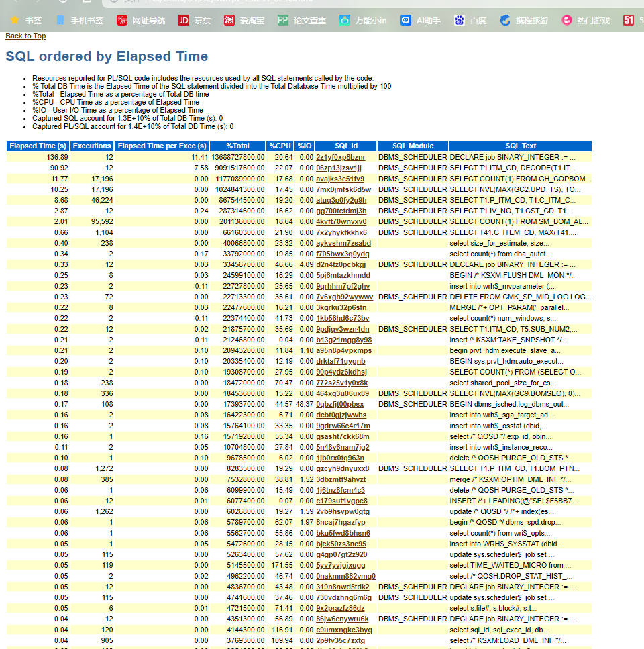This screenshot has height=649, width=644.
Task: Open SQL Id 2z1yf0xp8bznr
Action: click(340, 157)
